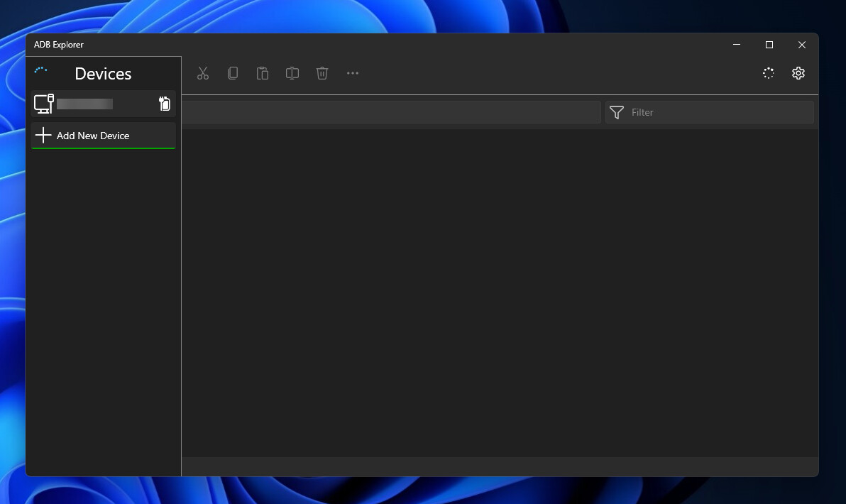
Task: Maximize the ADB Explorer window
Action: [x=769, y=45]
